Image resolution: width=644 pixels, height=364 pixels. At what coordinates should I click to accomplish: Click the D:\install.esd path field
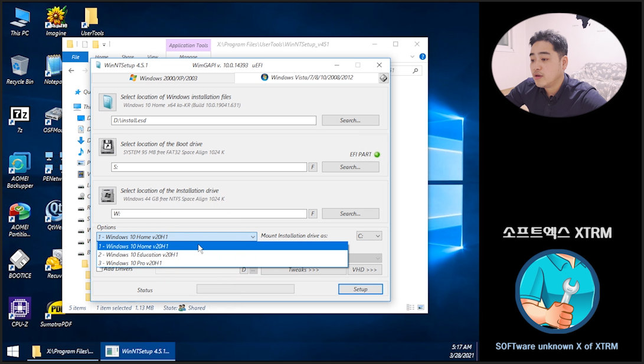(x=214, y=121)
